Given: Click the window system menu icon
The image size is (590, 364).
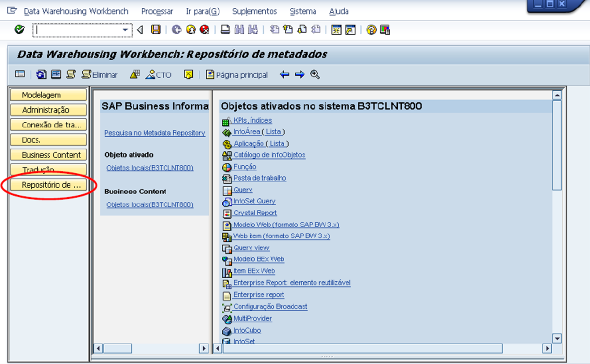Looking at the screenshot, I should pyautogui.click(x=12, y=11).
